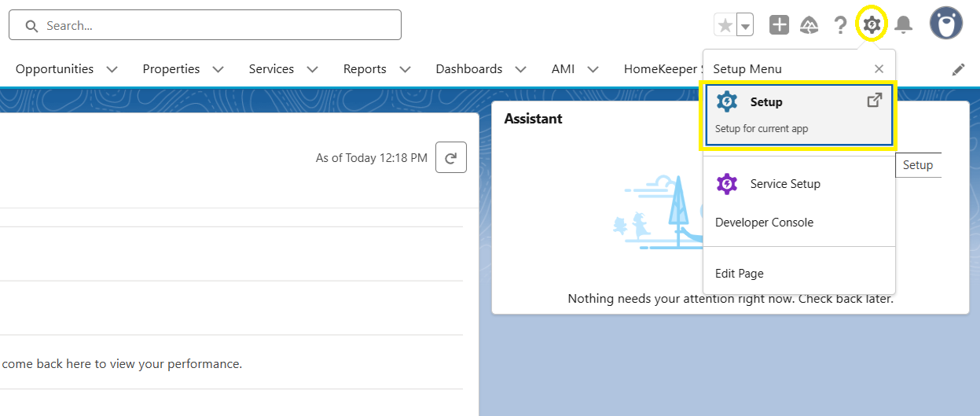Open the Trailhead guidance center icon
Viewport: 980px width, 416px height.
(809, 25)
